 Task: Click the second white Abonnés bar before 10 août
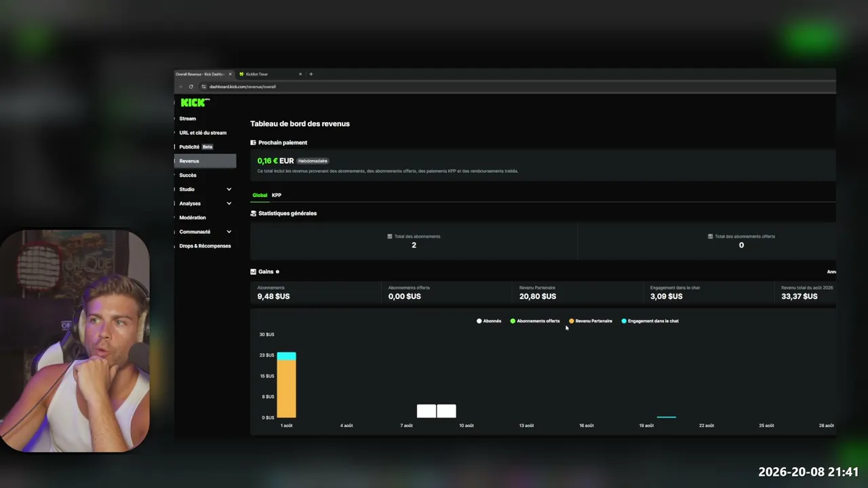(447, 411)
